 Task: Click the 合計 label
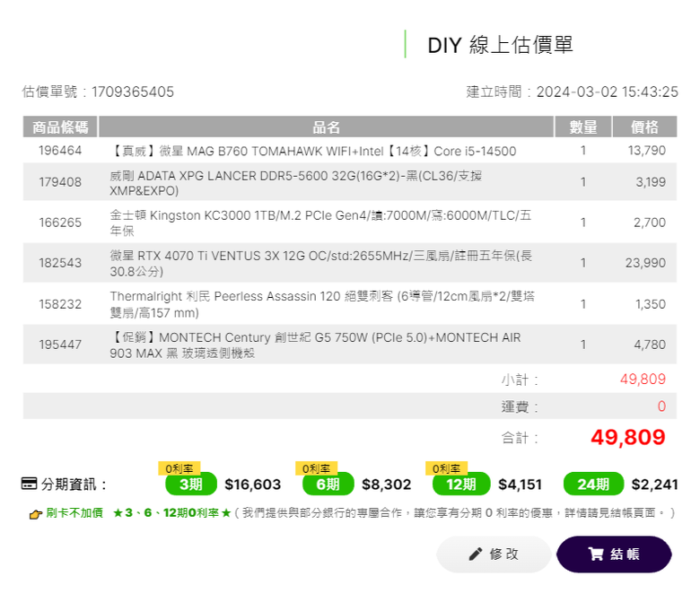tap(520, 438)
